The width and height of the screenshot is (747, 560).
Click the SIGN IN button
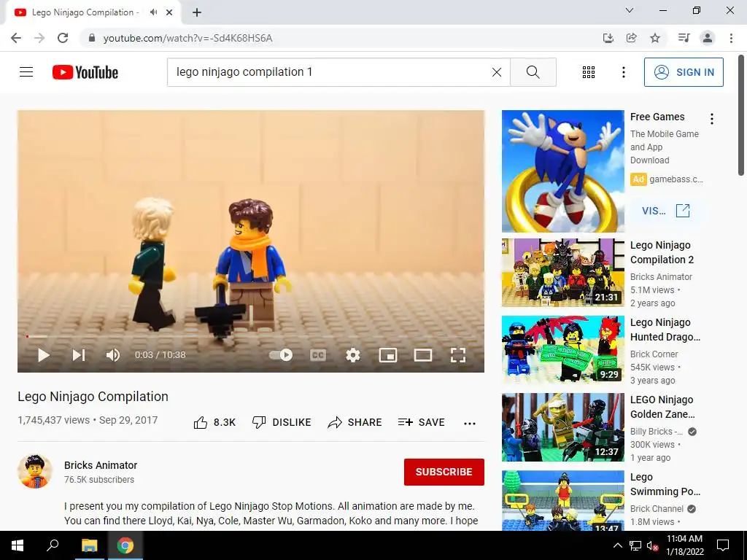pos(684,72)
